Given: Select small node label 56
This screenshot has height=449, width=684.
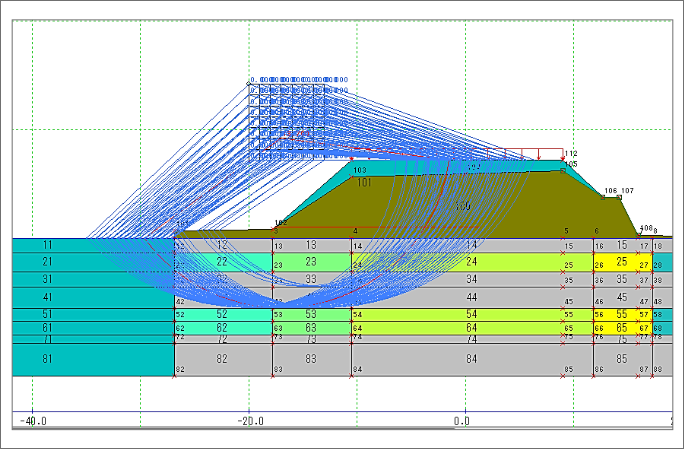Looking at the screenshot, I should (599, 315).
